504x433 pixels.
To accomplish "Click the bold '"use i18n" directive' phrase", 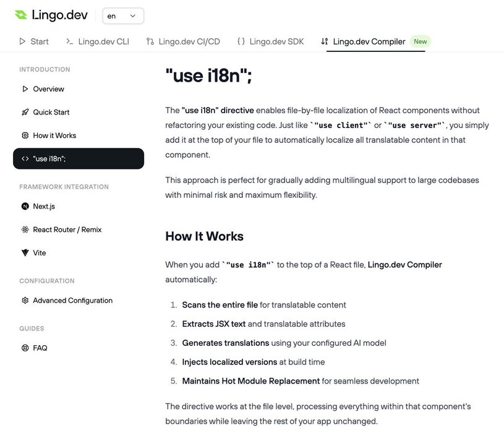I will [218, 110].
